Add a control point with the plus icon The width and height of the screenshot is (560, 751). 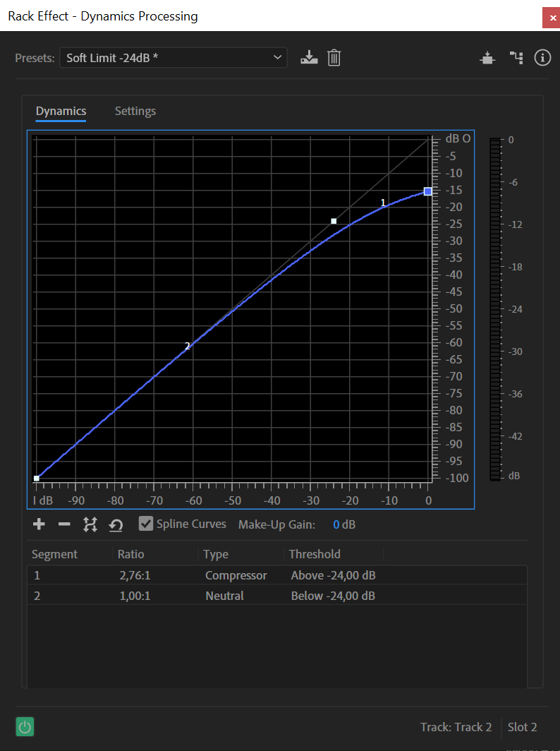39,524
